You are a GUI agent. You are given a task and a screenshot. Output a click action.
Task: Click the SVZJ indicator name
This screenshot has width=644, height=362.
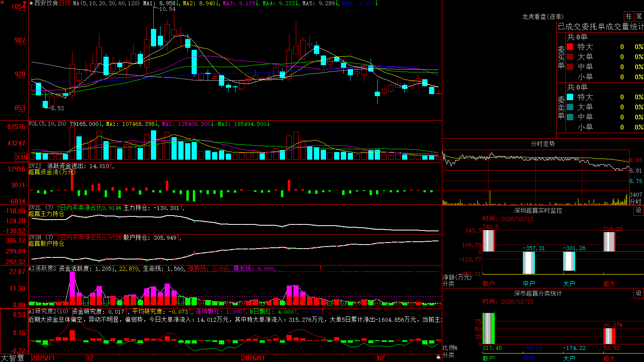35,166
